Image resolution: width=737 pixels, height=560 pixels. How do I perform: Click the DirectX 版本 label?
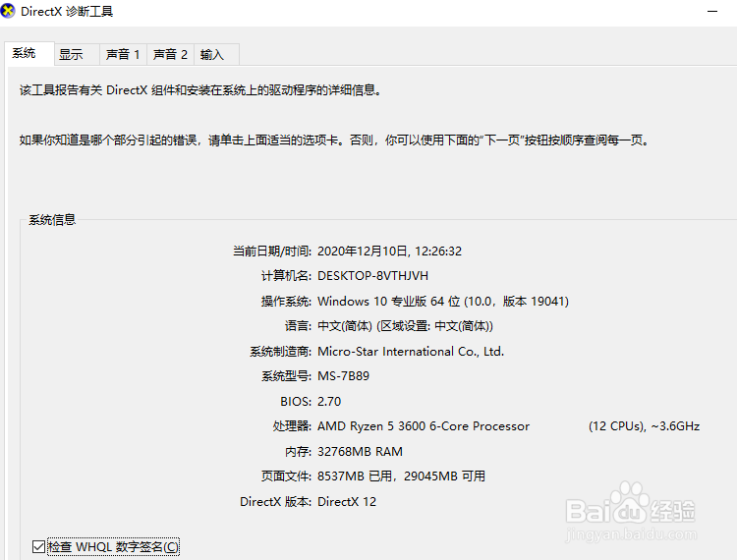point(275,502)
